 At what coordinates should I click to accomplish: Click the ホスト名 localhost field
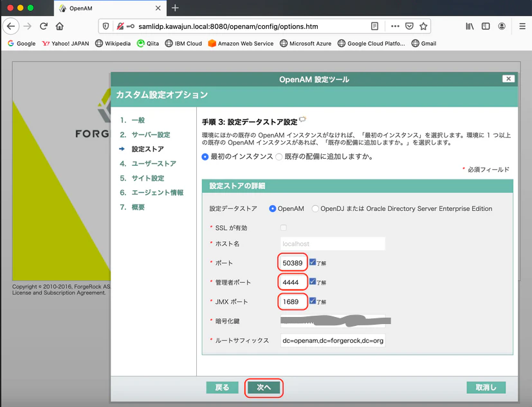(x=333, y=244)
